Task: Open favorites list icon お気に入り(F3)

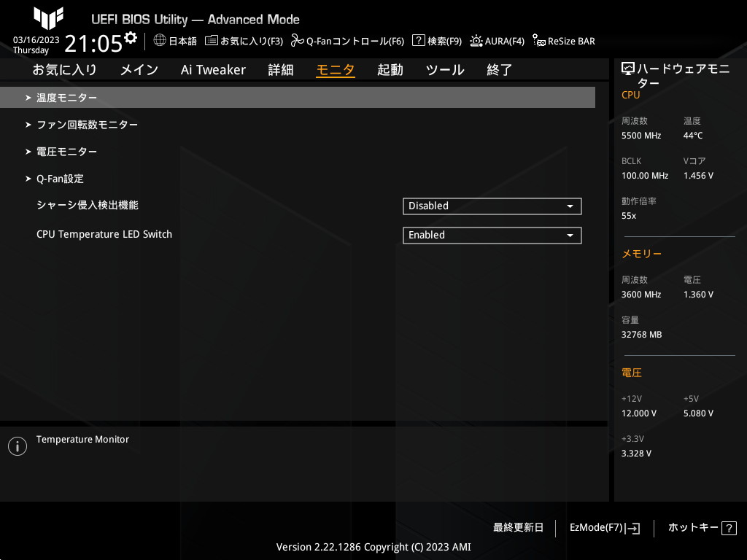Action: point(211,41)
